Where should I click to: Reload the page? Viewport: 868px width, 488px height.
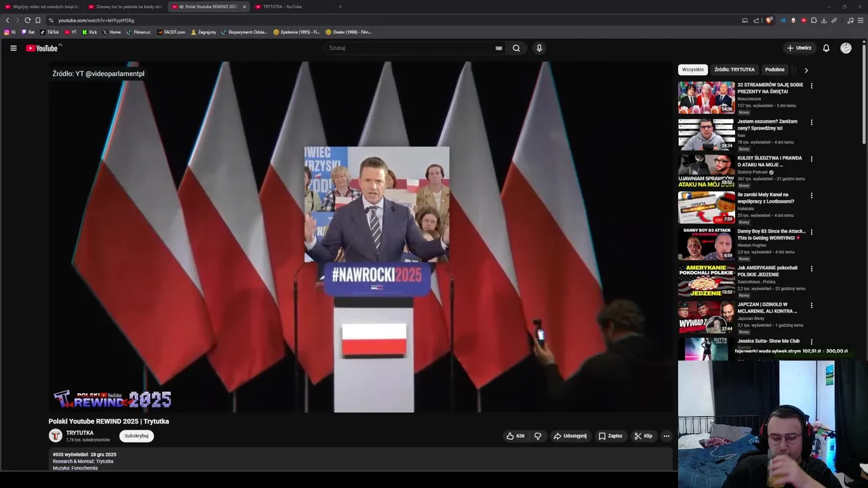(27, 20)
